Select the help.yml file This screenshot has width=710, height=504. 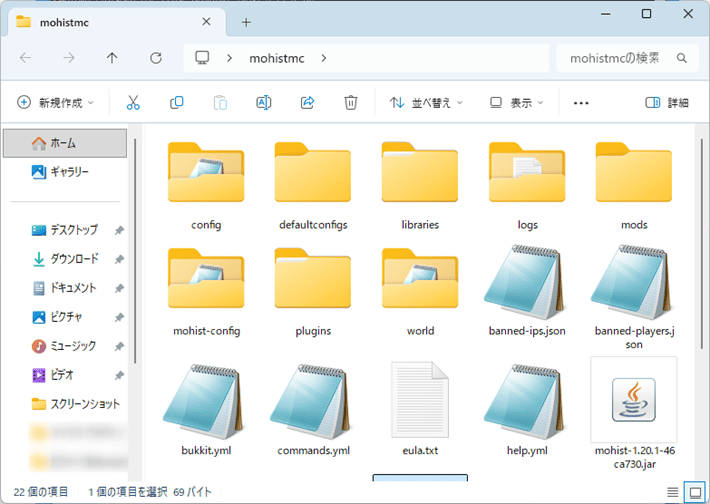[527, 409]
